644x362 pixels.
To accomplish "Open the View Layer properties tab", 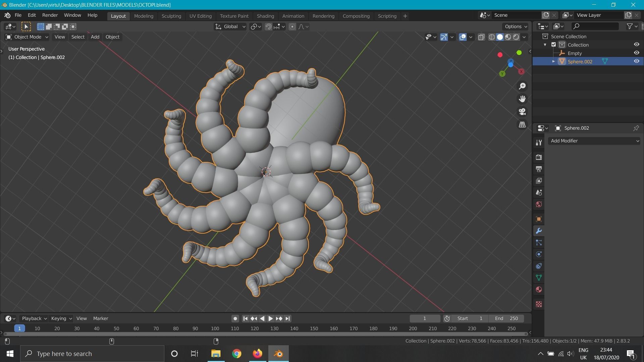I will [539, 181].
